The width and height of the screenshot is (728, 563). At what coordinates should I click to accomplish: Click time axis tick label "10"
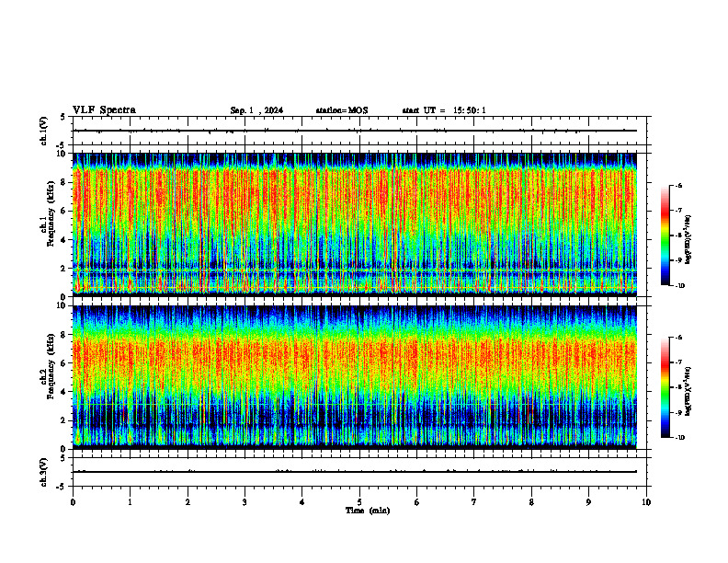[x=646, y=502]
